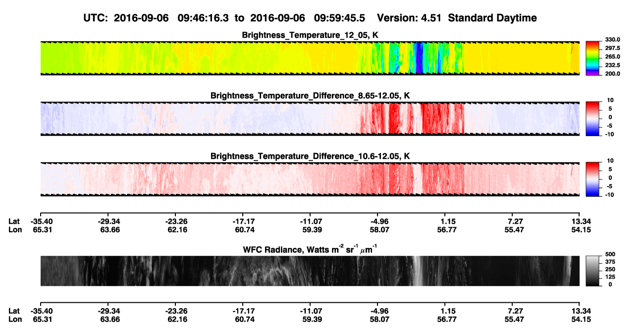Click the 297.5 colorbar label
Viewport: 644px width, 330px height.
[613, 48]
